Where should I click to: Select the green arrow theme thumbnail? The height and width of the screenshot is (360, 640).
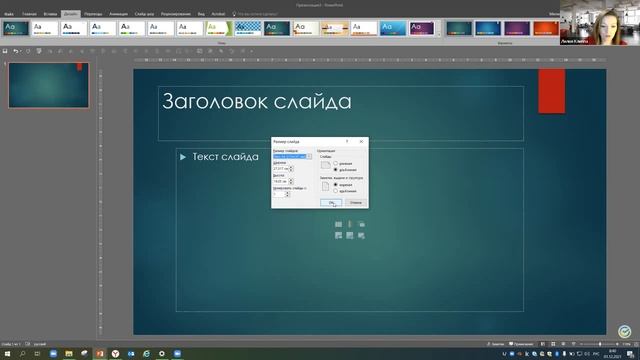(219, 29)
